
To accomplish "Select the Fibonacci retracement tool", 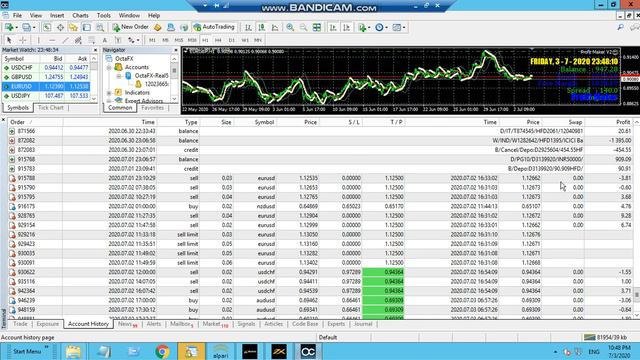I will 92,40.
